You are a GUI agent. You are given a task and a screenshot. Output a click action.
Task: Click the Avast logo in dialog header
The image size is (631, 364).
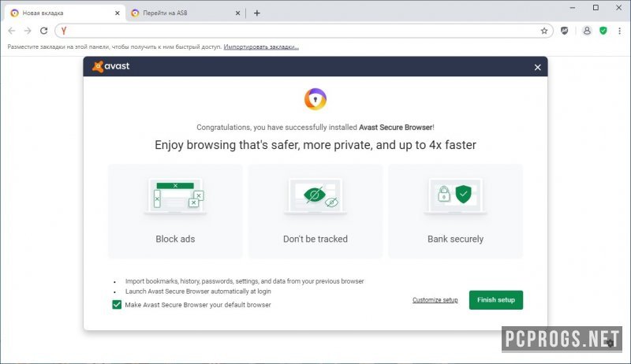tap(110, 66)
